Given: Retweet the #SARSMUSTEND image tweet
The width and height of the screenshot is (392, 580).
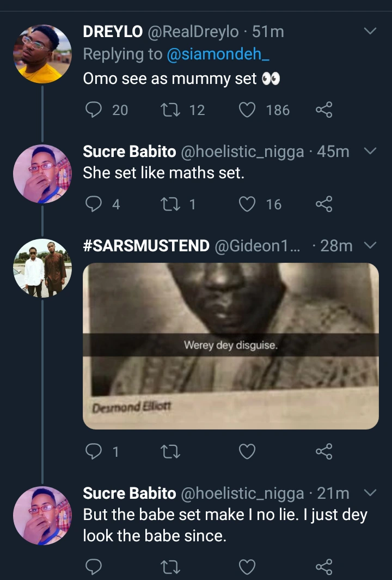Looking at the screenshot, I should coord(171,451).
